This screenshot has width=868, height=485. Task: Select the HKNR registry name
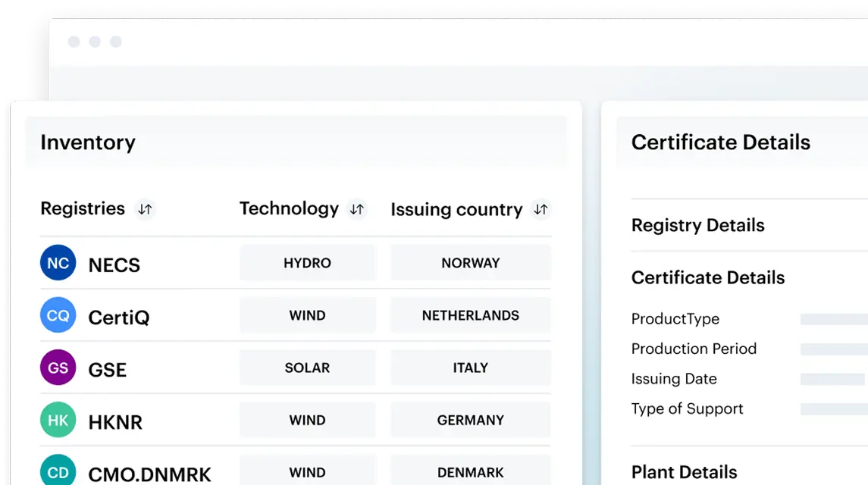click(115, 422)
